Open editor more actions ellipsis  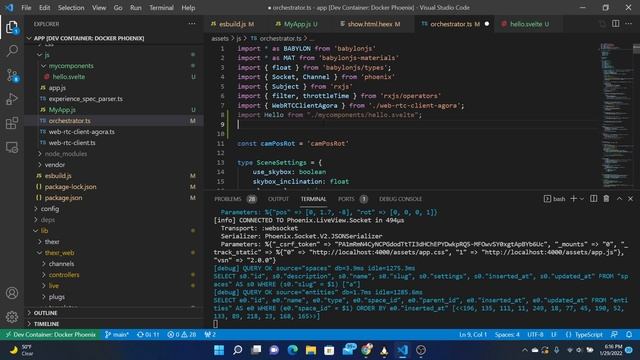[x=629, y=24]
